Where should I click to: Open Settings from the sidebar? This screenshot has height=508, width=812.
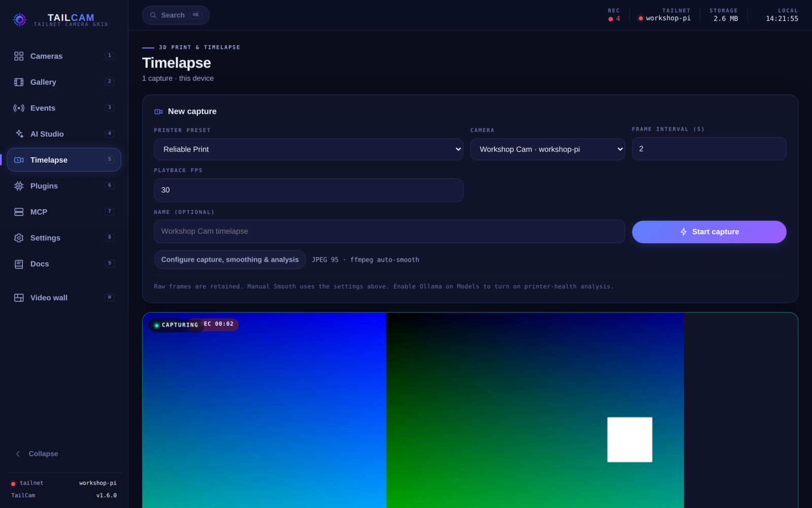(x=64, y=238)
